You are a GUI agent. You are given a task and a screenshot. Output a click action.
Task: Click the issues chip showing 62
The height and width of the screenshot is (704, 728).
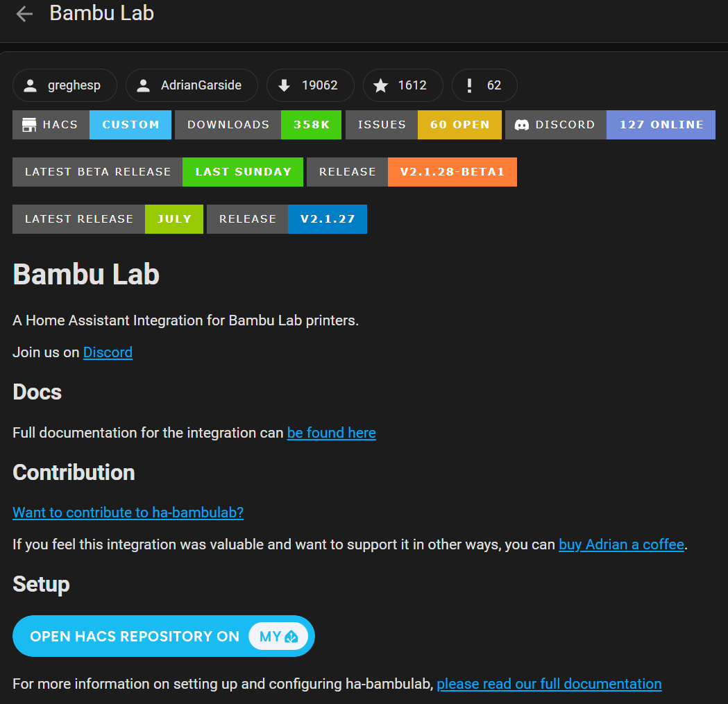tap(484, 85)
